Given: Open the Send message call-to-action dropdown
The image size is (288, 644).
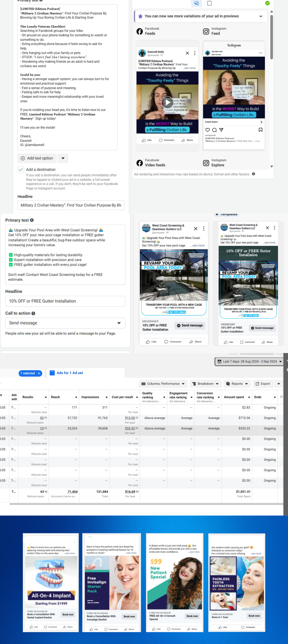Looking at the screenshot, I should (x=65, y=323).
